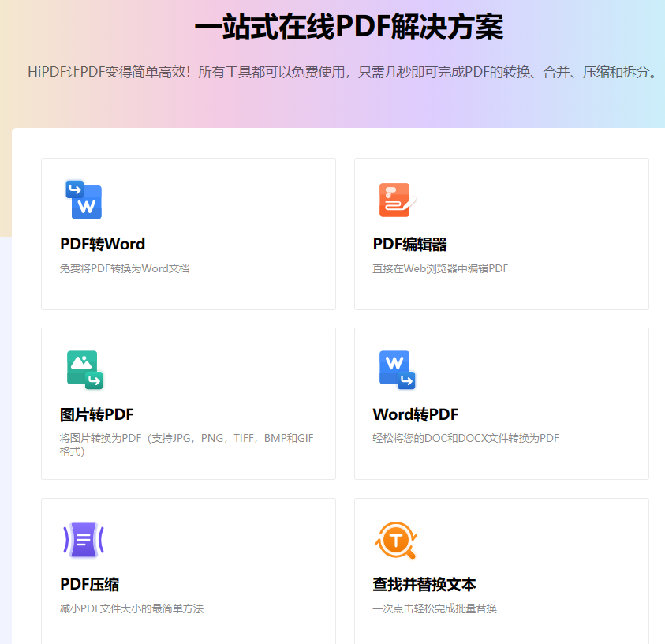Open the PDF转Word tool title
The height and width of the screenshot is (644, 665).
pos(103,244)
